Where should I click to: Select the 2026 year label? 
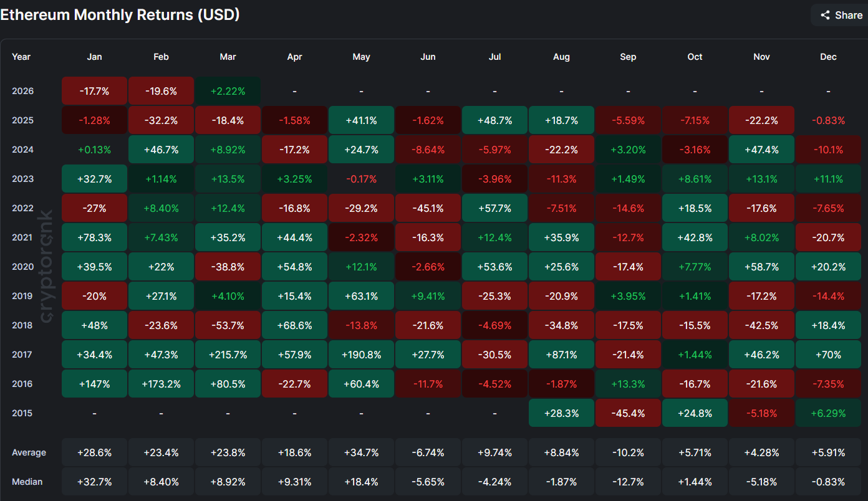pyautogui.click(x=23, y=91)
